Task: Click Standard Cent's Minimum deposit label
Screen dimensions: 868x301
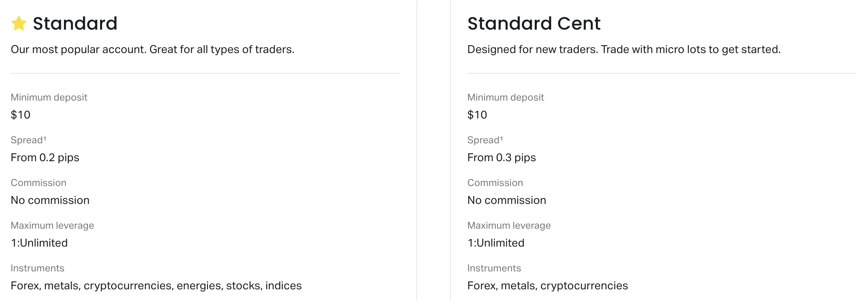Action: coord(506,97)
